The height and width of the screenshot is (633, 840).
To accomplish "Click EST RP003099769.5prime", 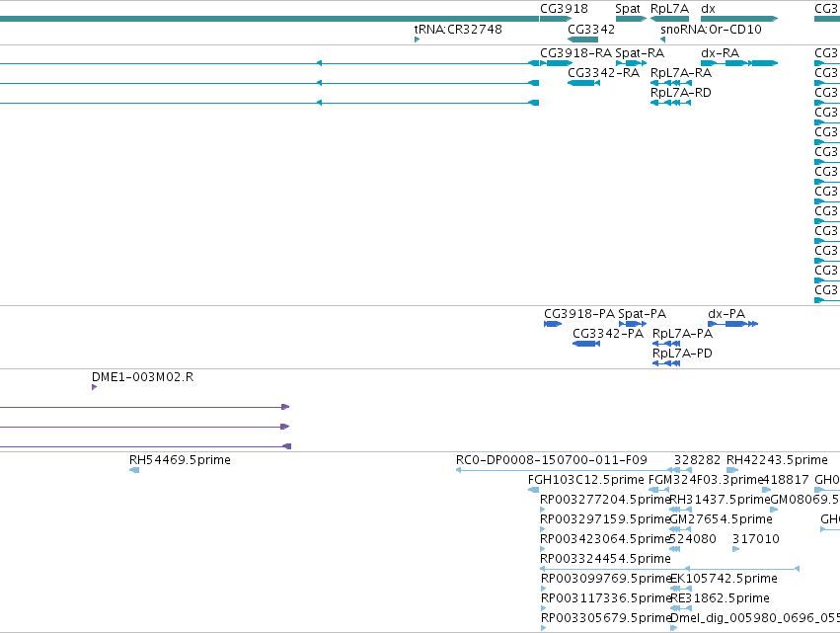I will (x=544, y=589).
